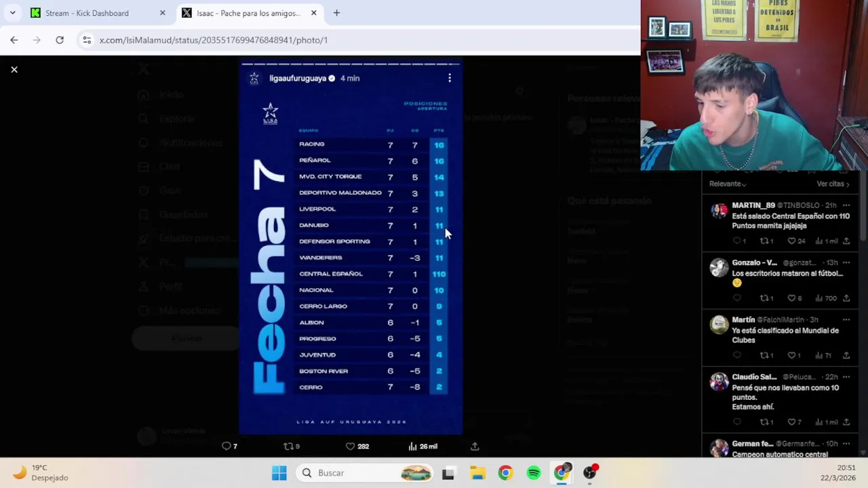Open the weather widget showing 19°C
The width and height of the screenshot is (868, 488).
coord(41,473)
